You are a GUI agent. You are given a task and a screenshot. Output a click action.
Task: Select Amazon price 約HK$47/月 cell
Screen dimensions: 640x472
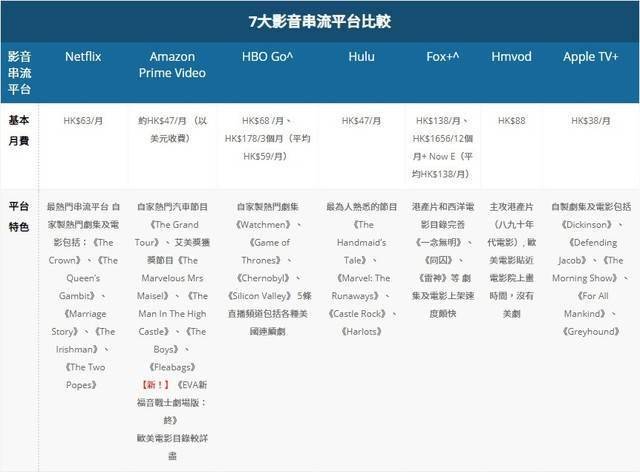point(172,129)
